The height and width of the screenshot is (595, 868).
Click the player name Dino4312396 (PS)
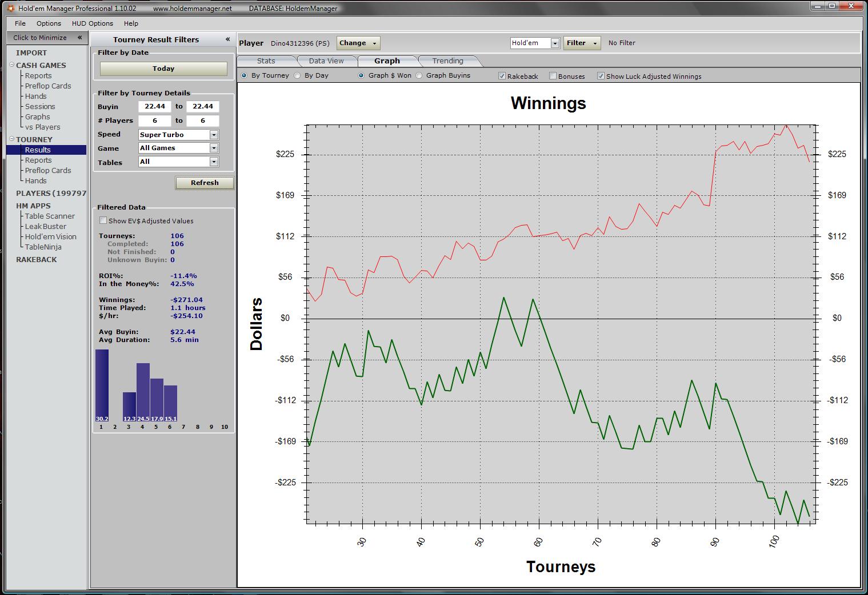coord(300,43)
